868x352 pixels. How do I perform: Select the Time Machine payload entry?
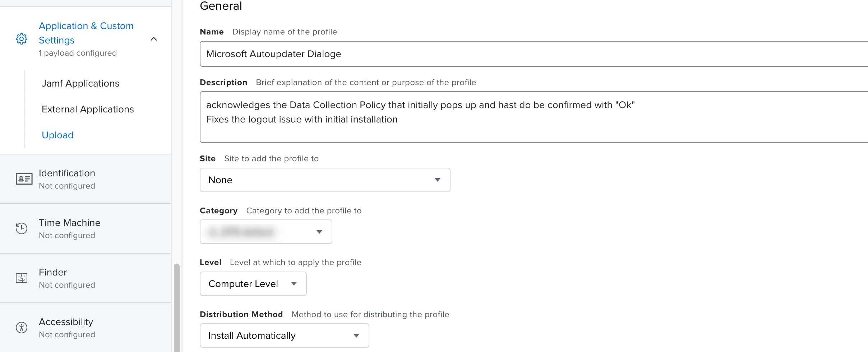click(70, 228)
